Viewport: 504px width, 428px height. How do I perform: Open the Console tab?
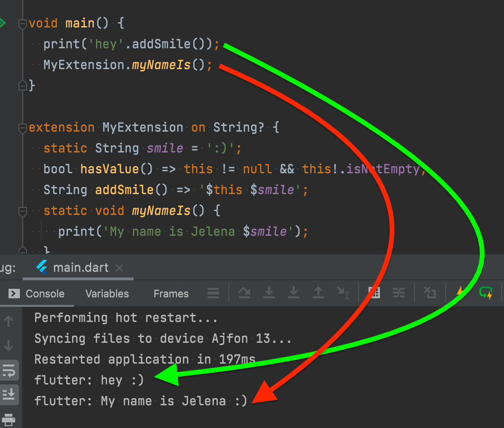pyautogui.click(x=45, y=294)
